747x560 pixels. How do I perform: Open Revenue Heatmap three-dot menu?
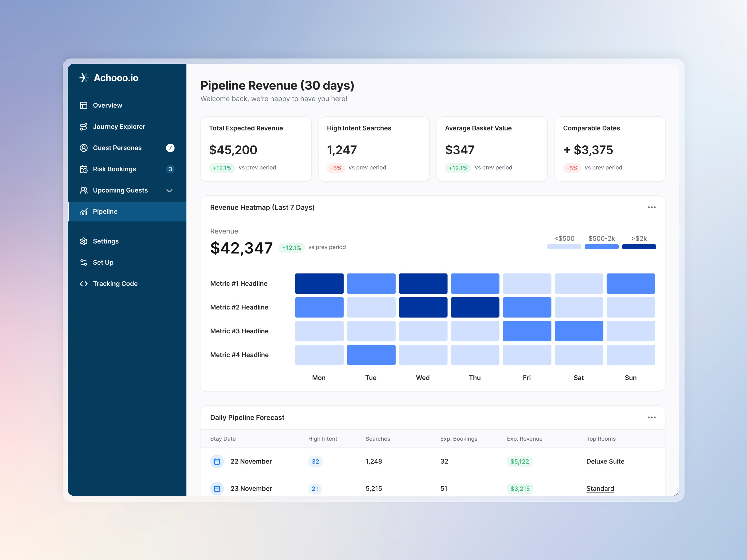(651, 207)
